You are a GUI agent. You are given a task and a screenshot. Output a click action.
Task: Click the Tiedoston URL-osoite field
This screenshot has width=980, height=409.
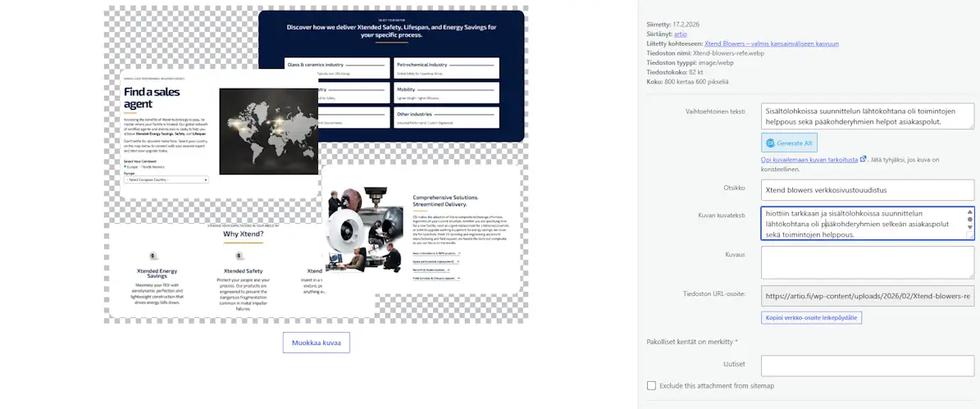(x=868, y=296)
